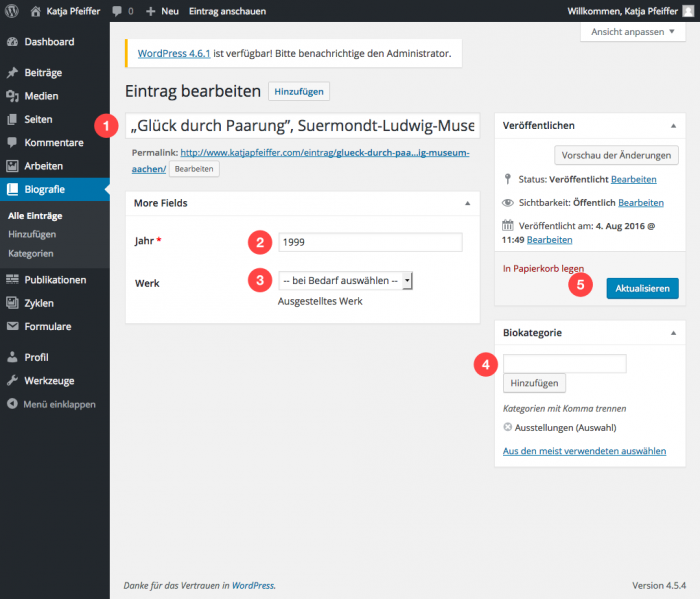Click the Menü einklappen arrow icon
Screen dimensions: 700x599
(x=12, y=404)
